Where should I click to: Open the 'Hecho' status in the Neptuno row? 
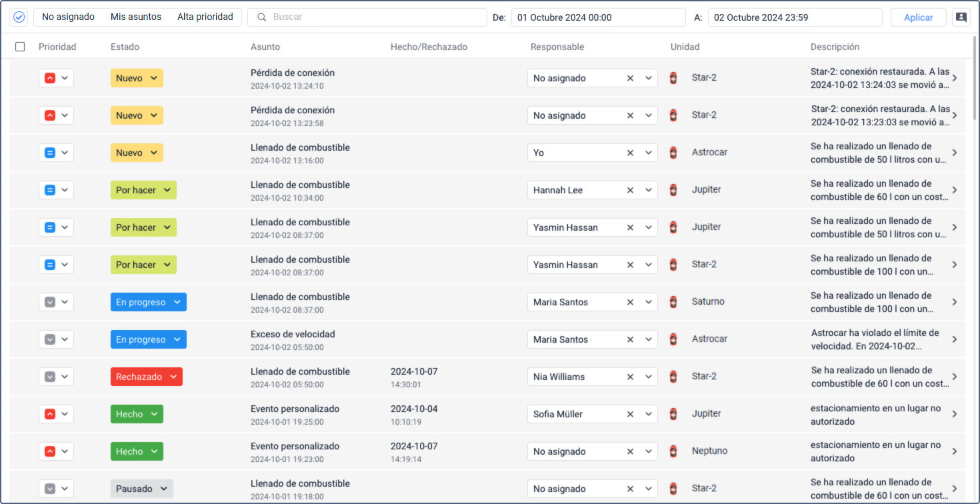(137, 451)
